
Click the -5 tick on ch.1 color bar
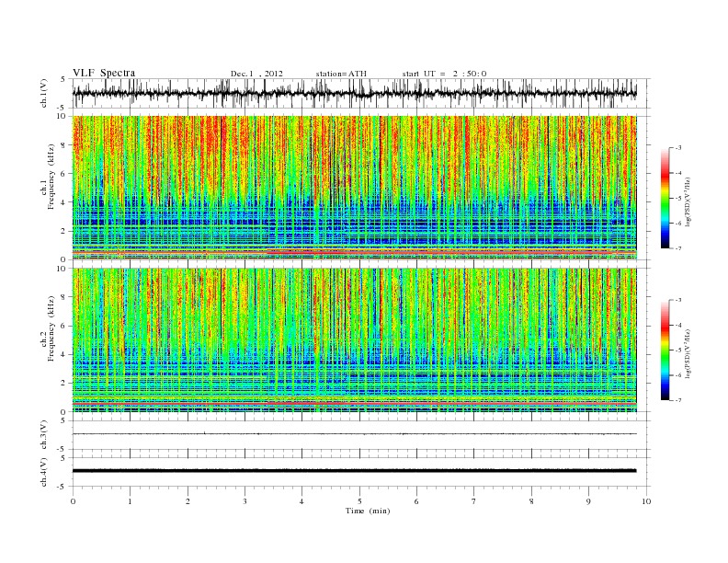click(x=677, y=199)
